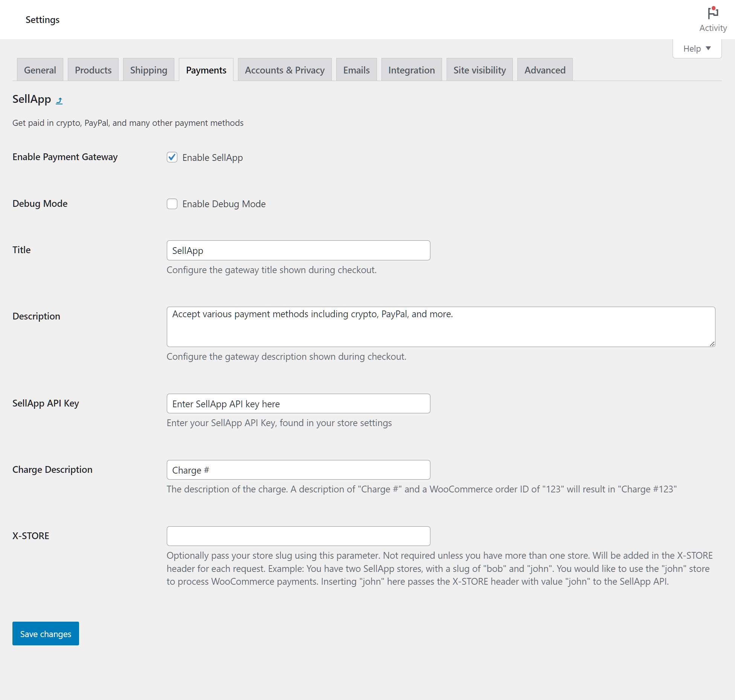This screenshot has width=735, height=700.
Task: Switch to the Emails tab
Action: [356, 70]
